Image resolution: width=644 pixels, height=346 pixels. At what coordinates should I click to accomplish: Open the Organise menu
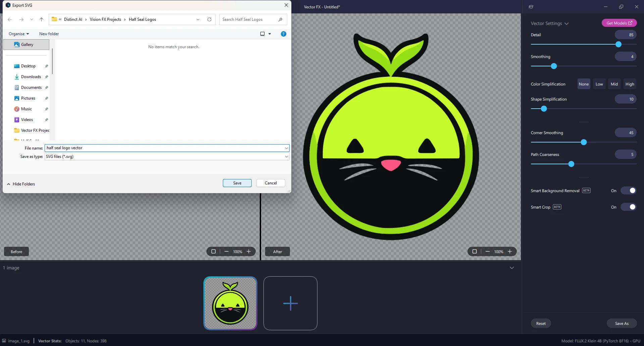[19, 34]
